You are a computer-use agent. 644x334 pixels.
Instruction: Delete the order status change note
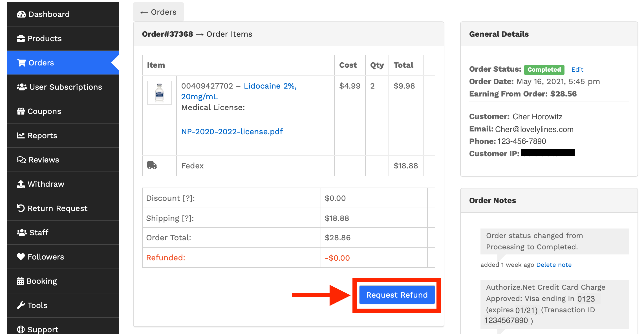click(554, 265)
